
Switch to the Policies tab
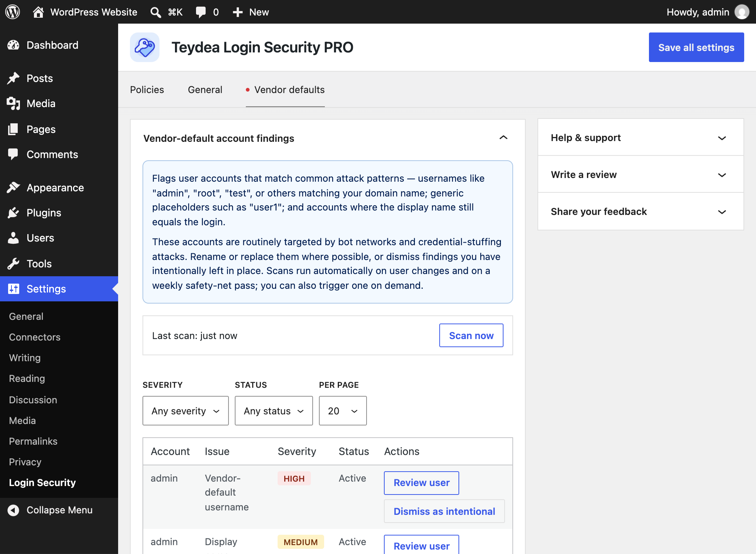point(147,90)
